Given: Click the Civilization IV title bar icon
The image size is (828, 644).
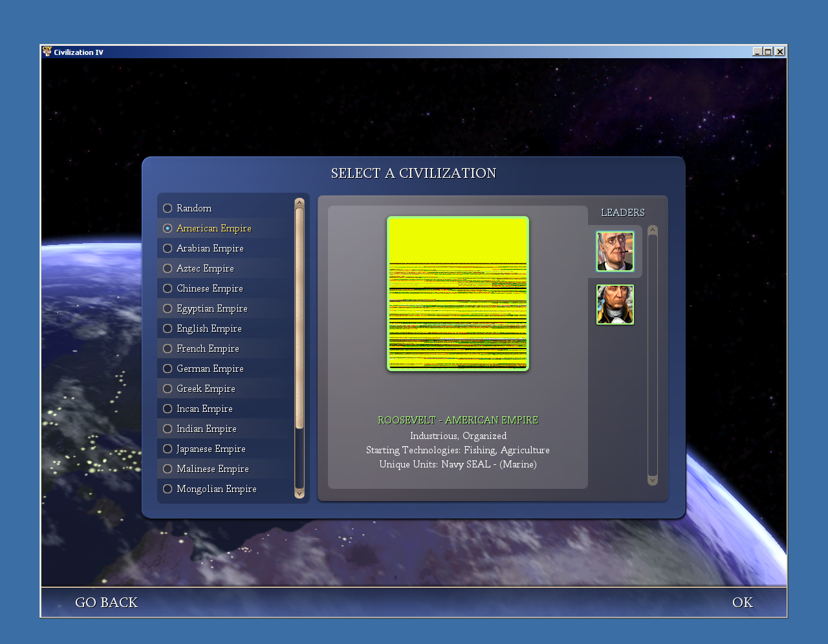Looking at the screenshot, I should (x=47, y=52).
